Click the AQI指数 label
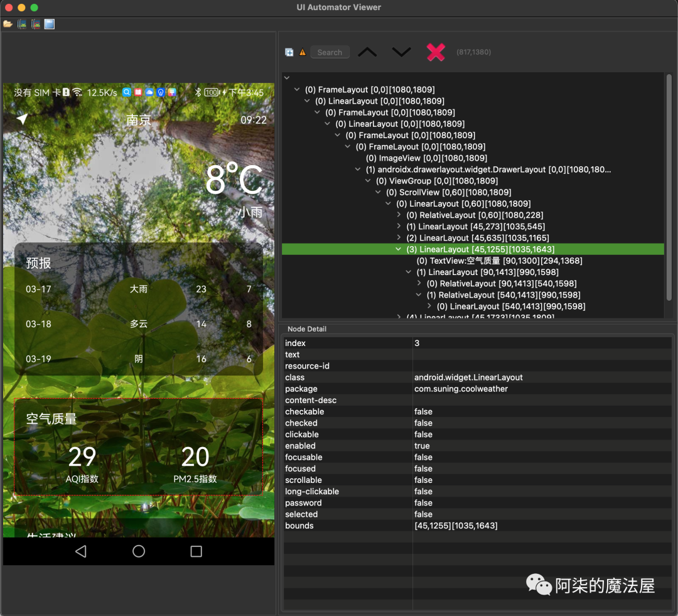The image size is (678, 616). [x=82, y=479]
